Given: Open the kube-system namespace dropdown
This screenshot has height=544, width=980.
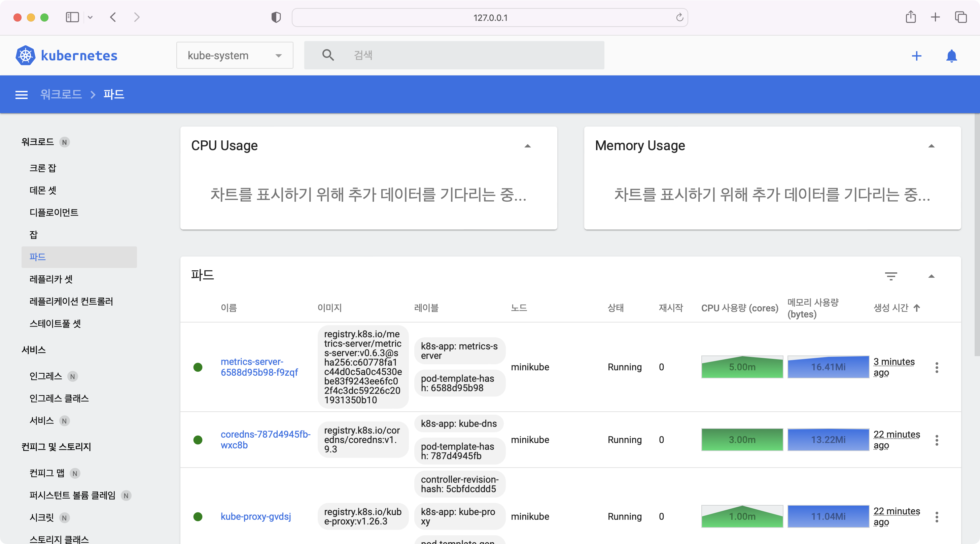Looking at the screenshot, I should pyautogui.click(x=235, y=56).
